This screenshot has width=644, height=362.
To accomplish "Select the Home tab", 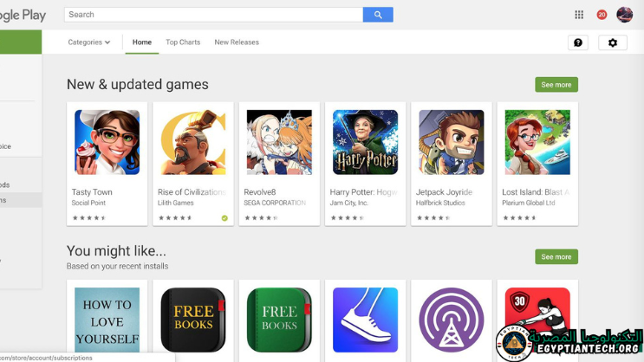I will click(141, 42).
